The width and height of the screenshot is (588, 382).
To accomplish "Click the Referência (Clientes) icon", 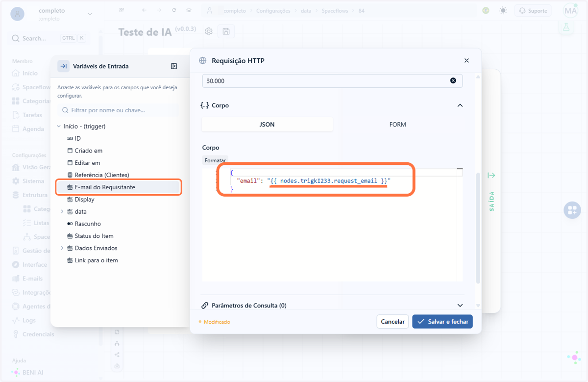I will pyautogui.click(x=70, y=175).
